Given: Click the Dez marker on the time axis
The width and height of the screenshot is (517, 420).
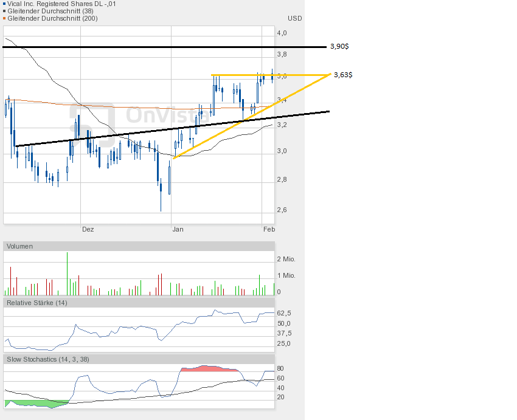Looking at the screenshot, I should [88, 230].
